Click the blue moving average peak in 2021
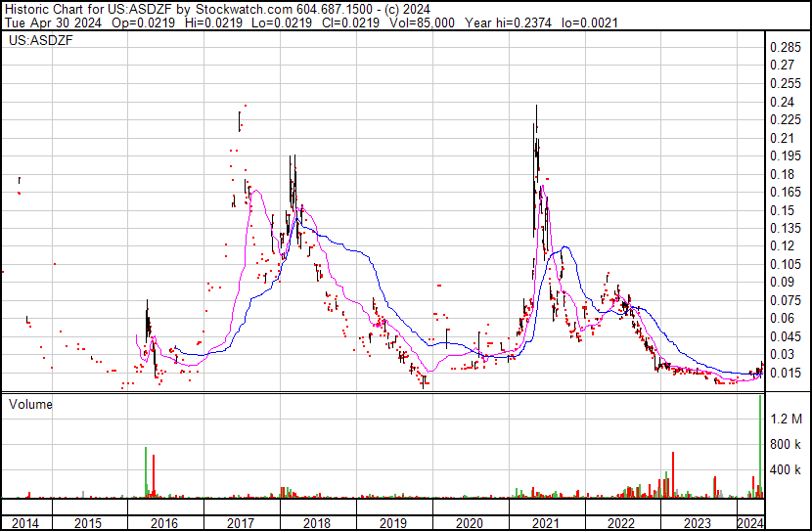812x531 pixels. click(565, 246)
